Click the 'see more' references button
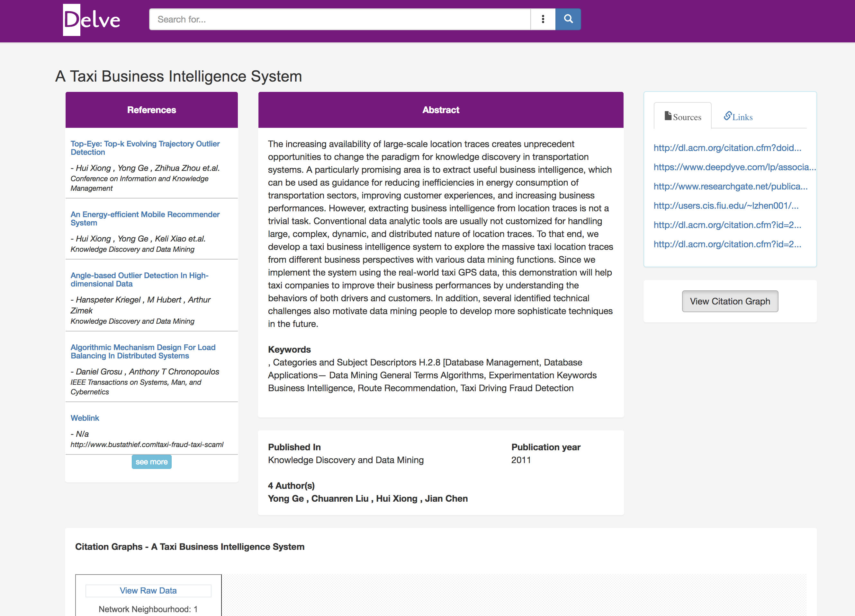Viewport: 855px width, 616px height. [151, 462]
